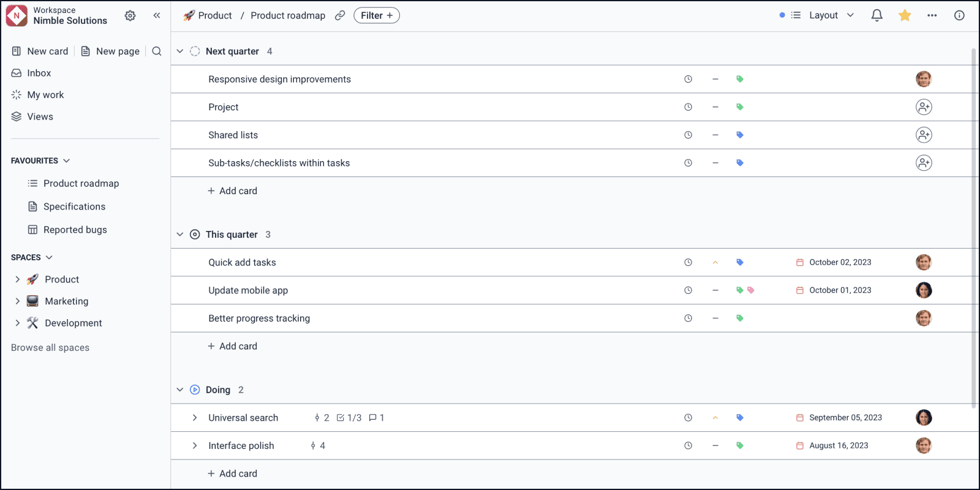The height and width of the screenshot is (490, 980).
Task: Click assignee avatar on Responsive design improvements
Action: (x=924, y=79)
